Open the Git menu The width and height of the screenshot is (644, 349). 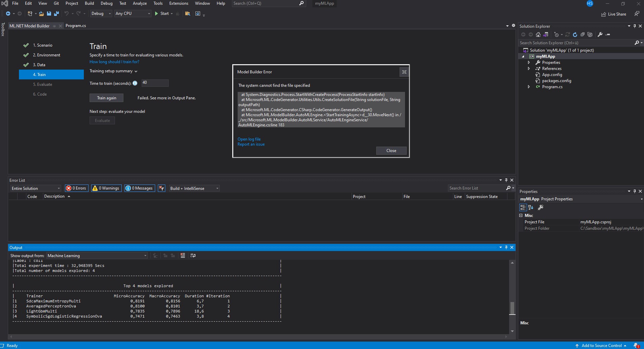pyautogui.click(x=56, y=3)
